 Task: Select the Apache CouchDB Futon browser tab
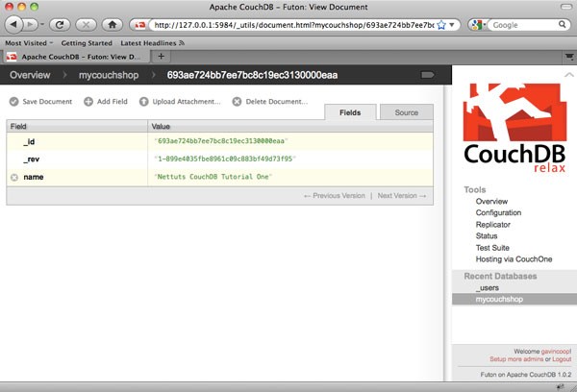(77, 57)
